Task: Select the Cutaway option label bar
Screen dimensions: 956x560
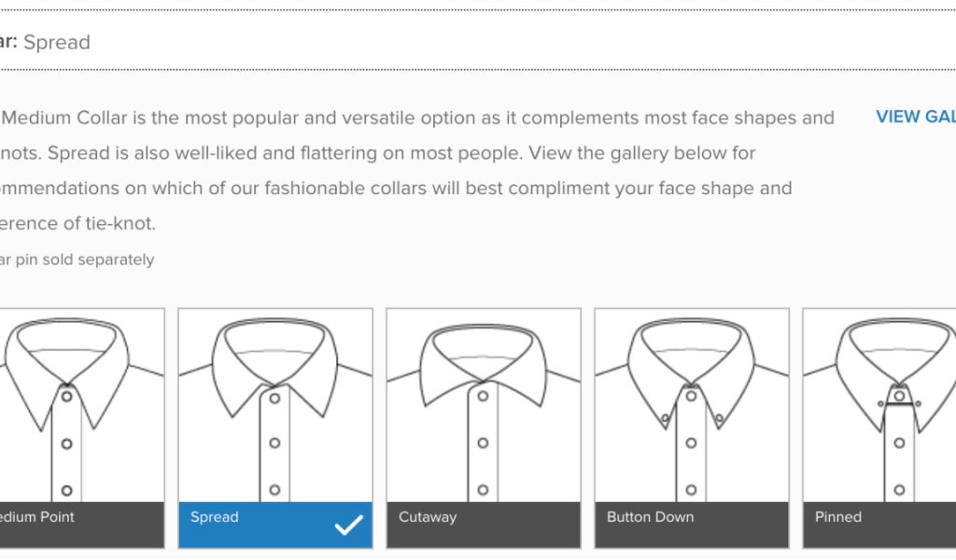Action: 483,525
